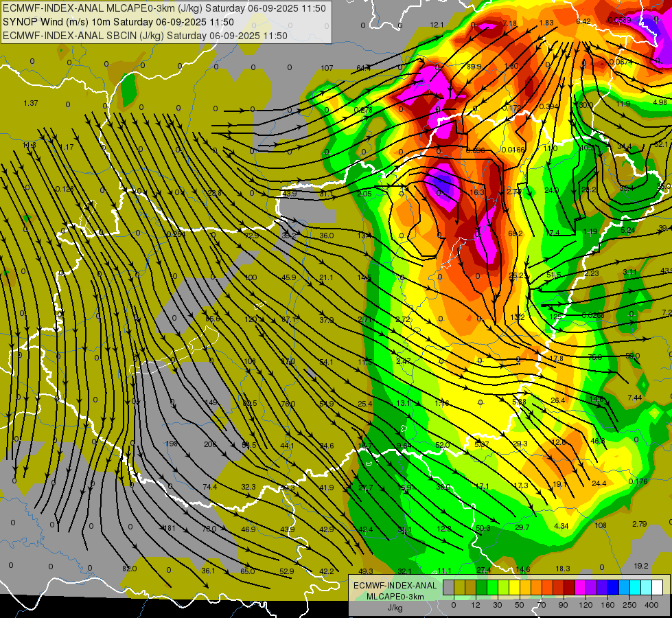Click the title line 'ECMWF-INDEX-ANAL MLCAPE0-3km (J/kg)'

point(164,8)
